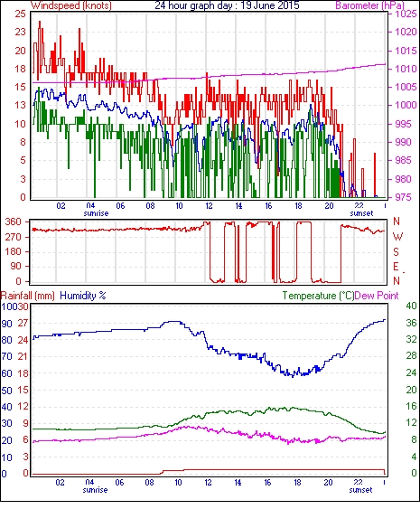Click the Dew Point legend label
Viewport: 420px width, 509px height.
click(377, 296)
